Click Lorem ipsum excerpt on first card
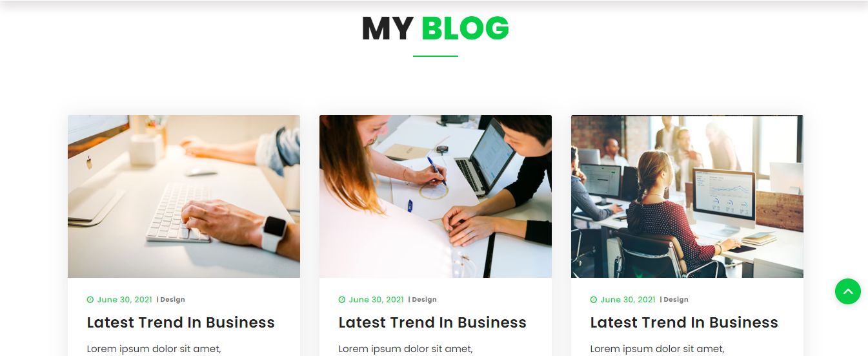868x356 pixels. [x=154, y=350]
